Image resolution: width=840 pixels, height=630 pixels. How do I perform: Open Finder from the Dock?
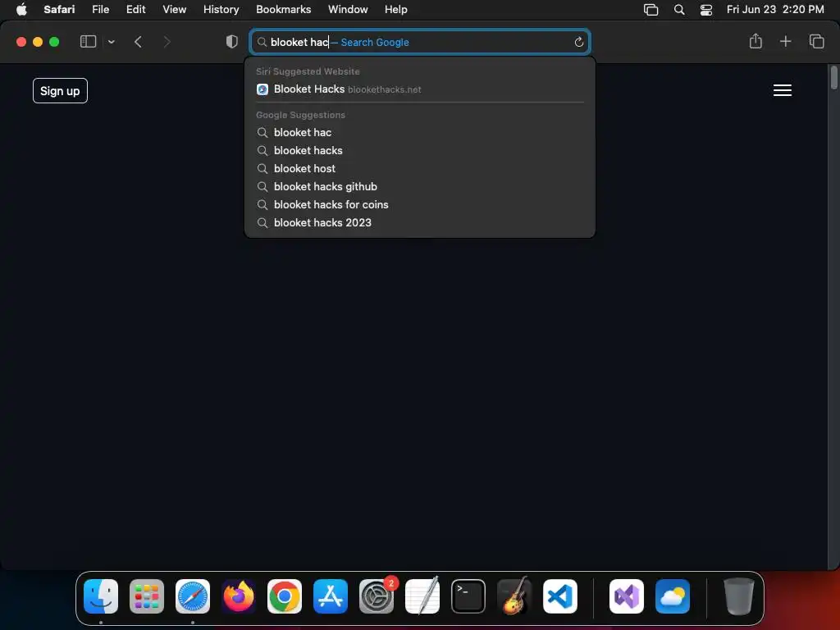101,596
